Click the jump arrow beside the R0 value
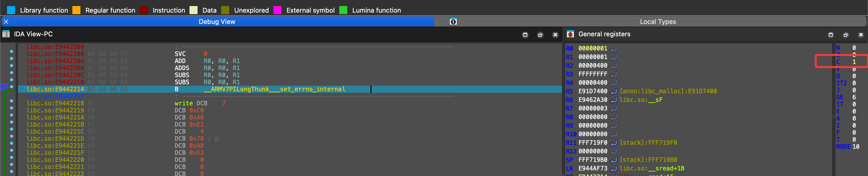 (x=614, y=49)
